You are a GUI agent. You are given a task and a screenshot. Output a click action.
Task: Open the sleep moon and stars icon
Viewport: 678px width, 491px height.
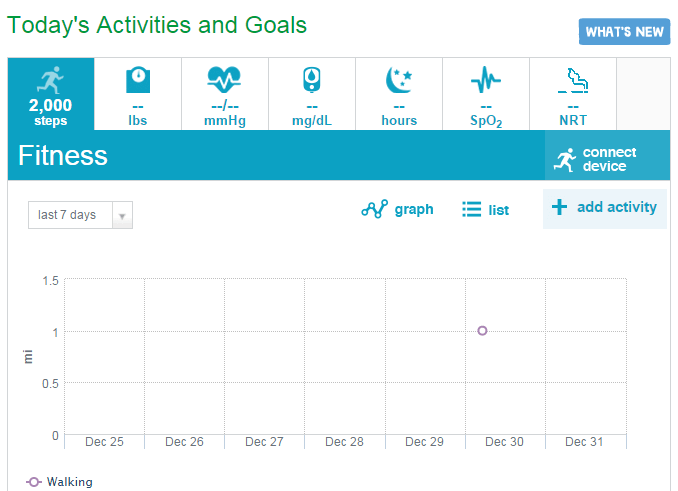click(x=399, y=80)
